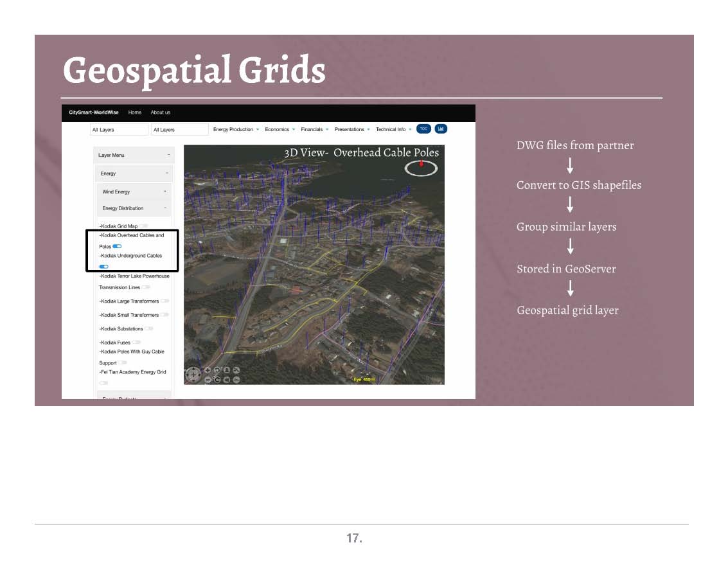728x563 pixels.
Task: Click the pan navigation control on map
Action: click(193, 375)
